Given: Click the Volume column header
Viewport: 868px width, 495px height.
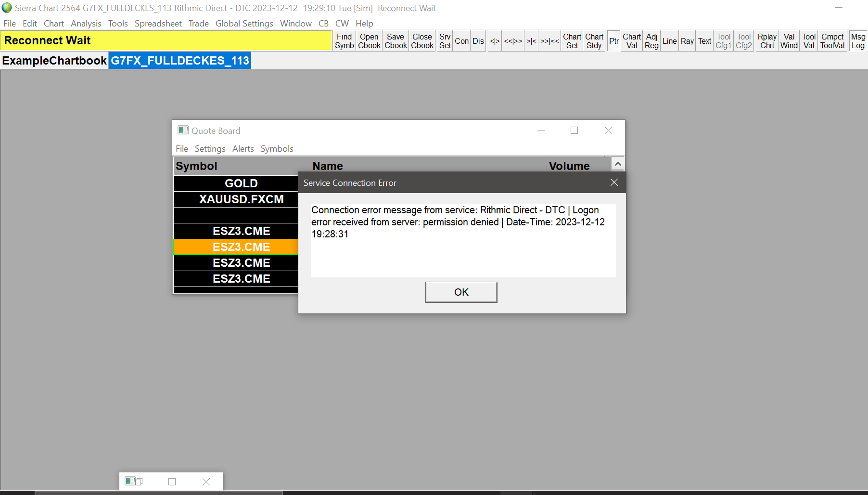Looking at the screenshot, I should tap(576, 166).
